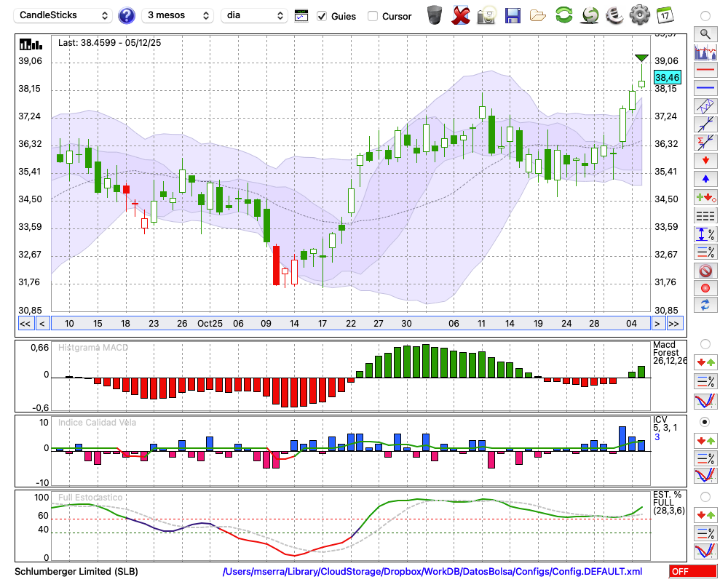Click the magnifying glass zoom tool
The image size is (728, 582).
coord(705,33)
